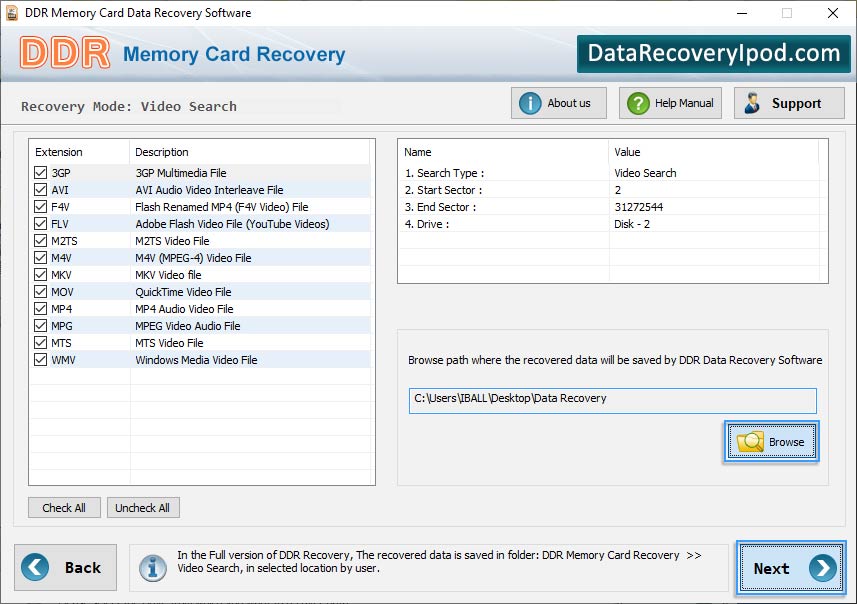Click '1. Search Type :' row name

pos(444,173)
